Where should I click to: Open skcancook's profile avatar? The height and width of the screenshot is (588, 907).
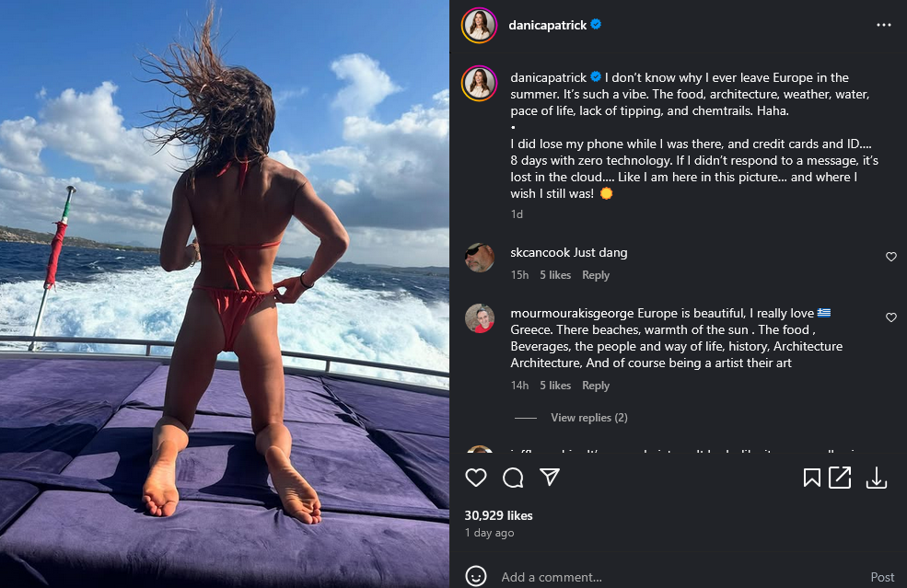480,258
